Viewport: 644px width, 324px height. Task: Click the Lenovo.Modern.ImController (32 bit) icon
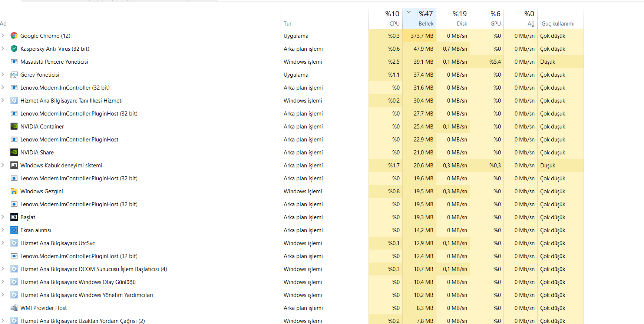click(14, 88)
